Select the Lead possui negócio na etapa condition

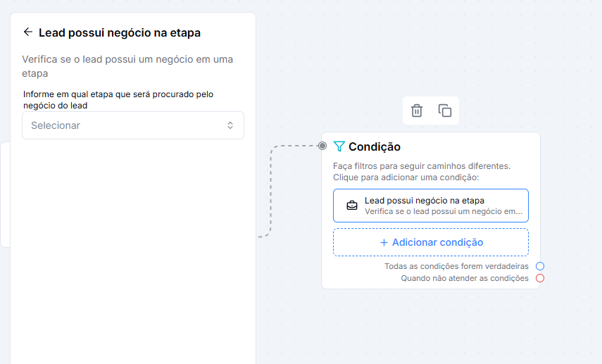(x=431, y=206)
